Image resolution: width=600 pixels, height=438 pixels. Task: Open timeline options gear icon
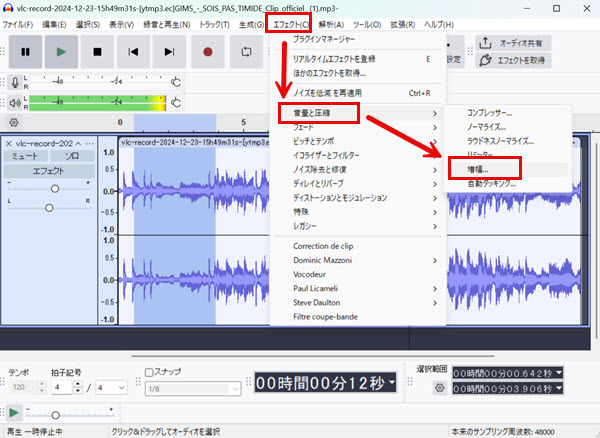point(14,123)
